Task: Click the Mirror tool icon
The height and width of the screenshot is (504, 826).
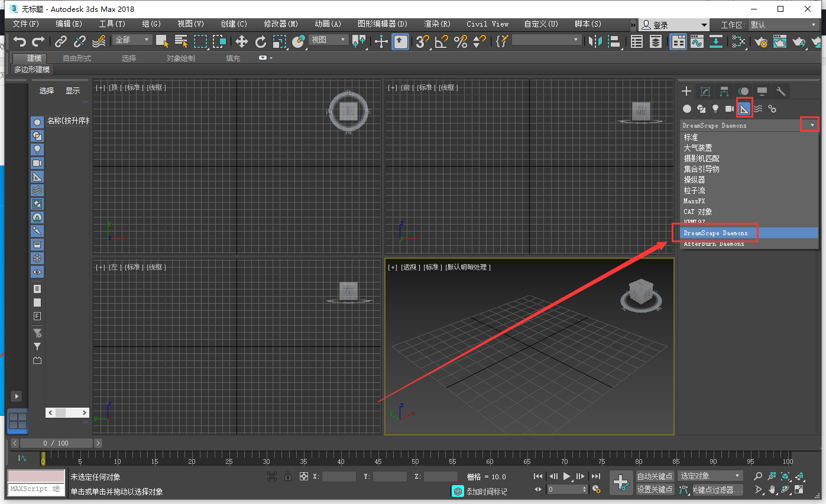Action: (595, 41)
